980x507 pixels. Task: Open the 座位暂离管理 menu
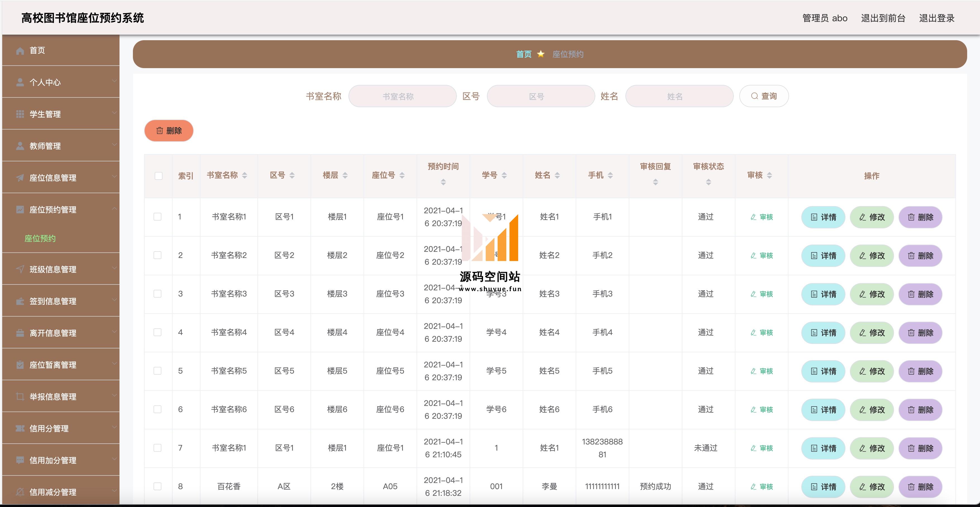[x=61, y=365]
